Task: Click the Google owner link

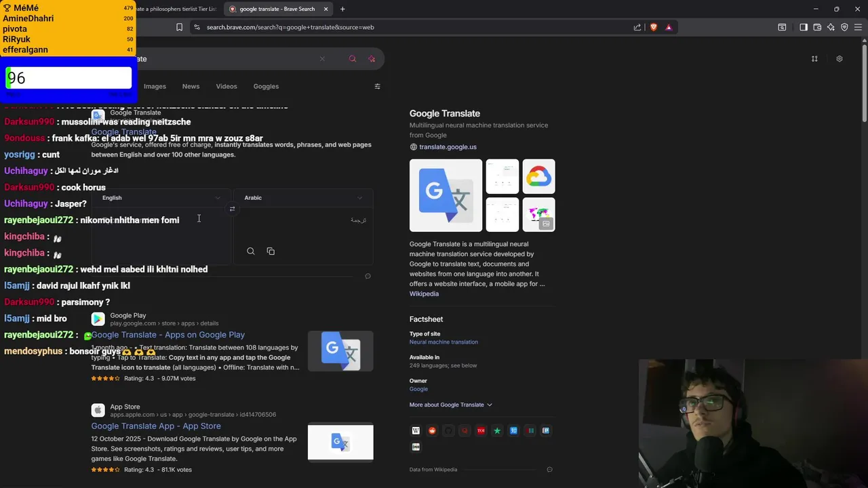Action: click(418, 389)
